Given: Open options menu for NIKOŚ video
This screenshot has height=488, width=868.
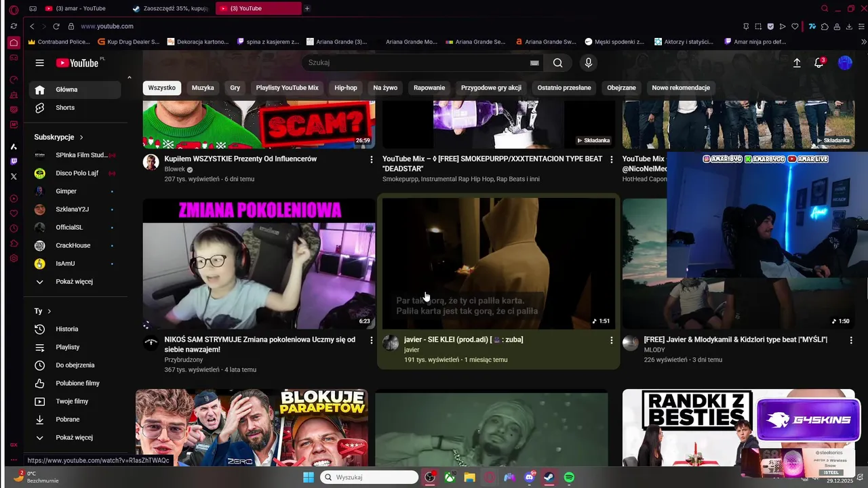Looking at the screenshot, I should click(x=371, y=340).
